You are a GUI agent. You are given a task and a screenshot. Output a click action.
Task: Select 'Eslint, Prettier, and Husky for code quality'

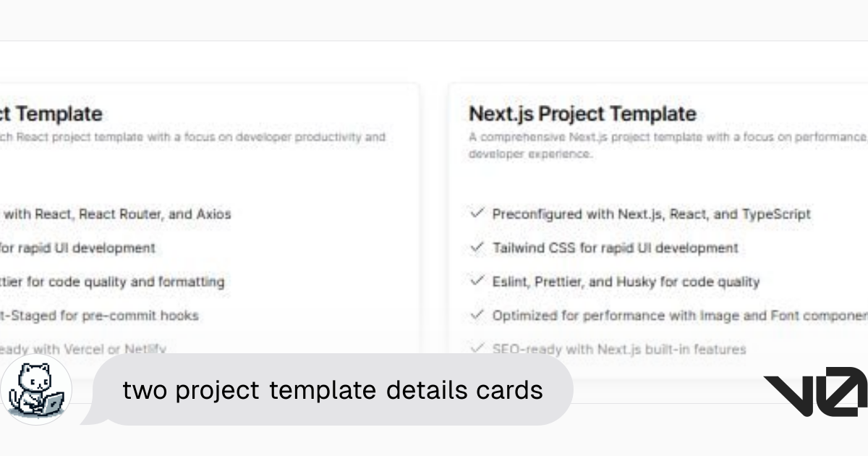(626, 282)
